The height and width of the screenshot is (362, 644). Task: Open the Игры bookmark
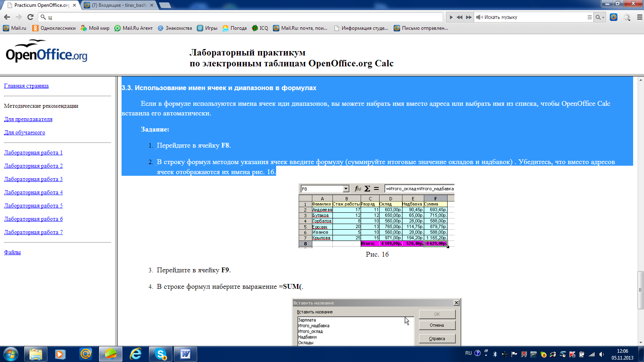207,28
